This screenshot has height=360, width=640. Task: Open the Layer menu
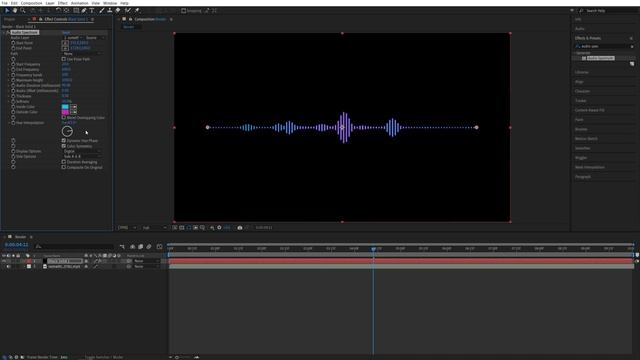[x=50, y=3]
